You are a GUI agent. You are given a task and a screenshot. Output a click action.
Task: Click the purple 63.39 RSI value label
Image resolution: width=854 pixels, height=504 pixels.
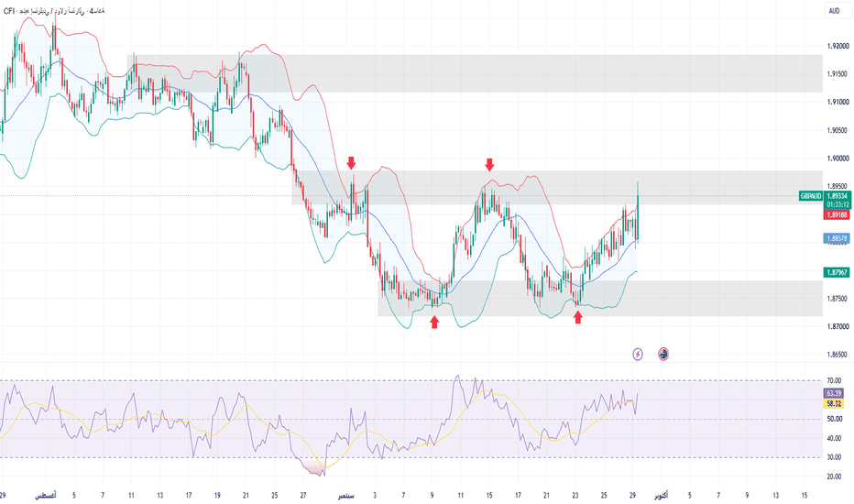[834, 393]
